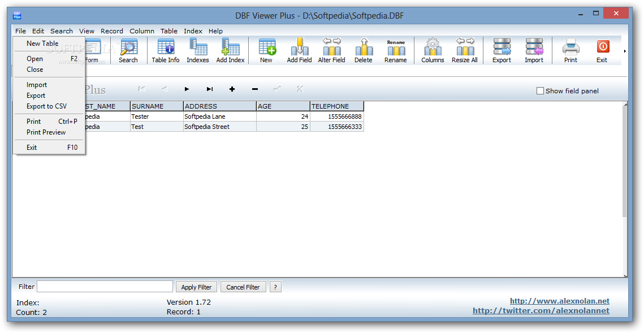Open Table Info from the toolbar

coord(166,50)
